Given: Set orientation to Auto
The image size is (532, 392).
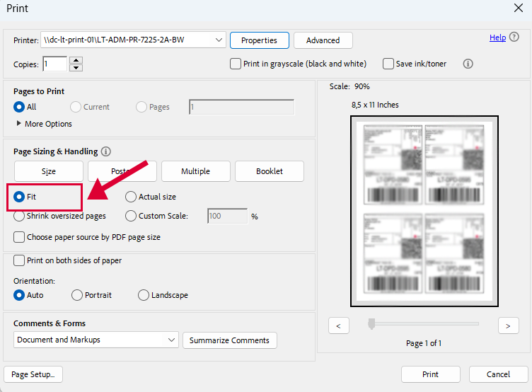Looking at the screenshot, I should tap(19, 295).
